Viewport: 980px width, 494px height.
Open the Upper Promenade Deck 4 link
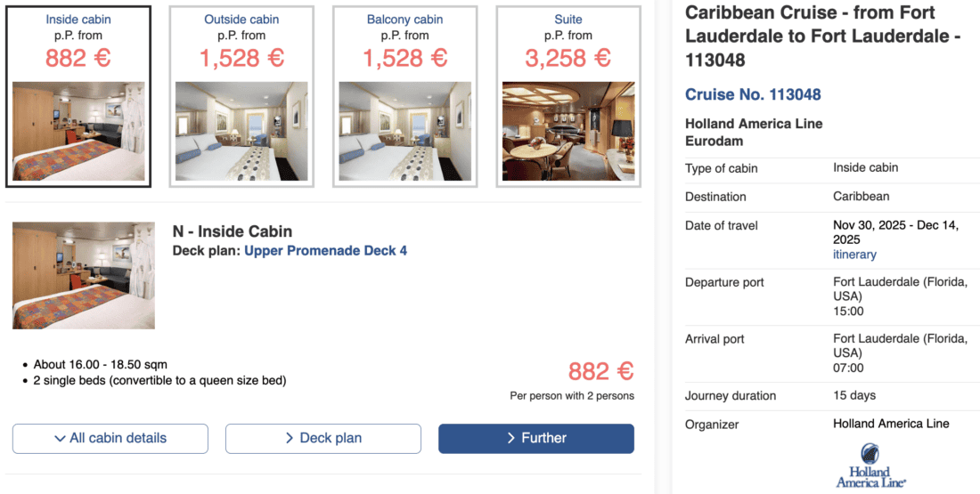click(325, 251)
